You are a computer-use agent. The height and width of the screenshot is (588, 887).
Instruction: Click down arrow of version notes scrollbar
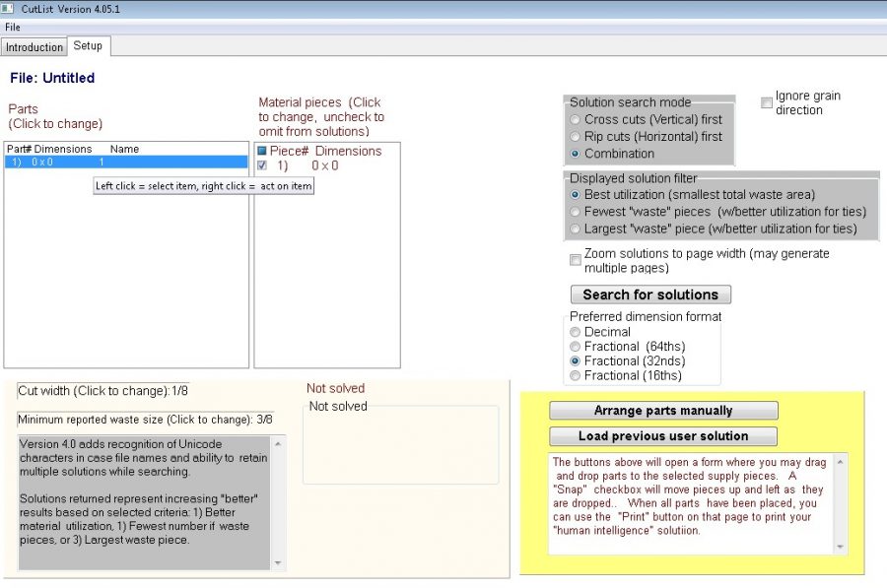[x=278, y=562]
